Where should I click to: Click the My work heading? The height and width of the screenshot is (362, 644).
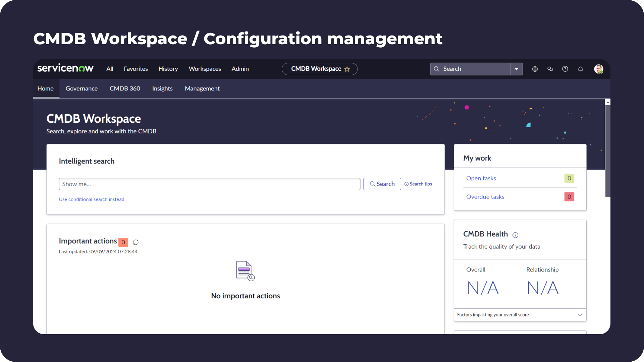(x=477, y=158)
